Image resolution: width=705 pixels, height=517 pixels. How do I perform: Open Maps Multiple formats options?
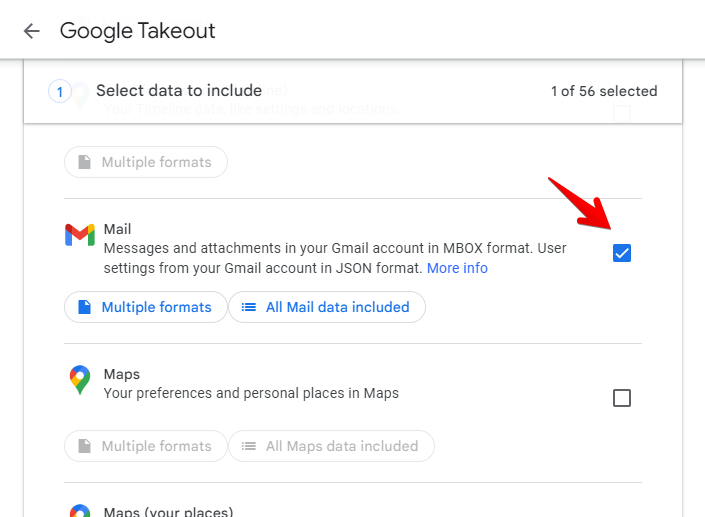point(145,446)
